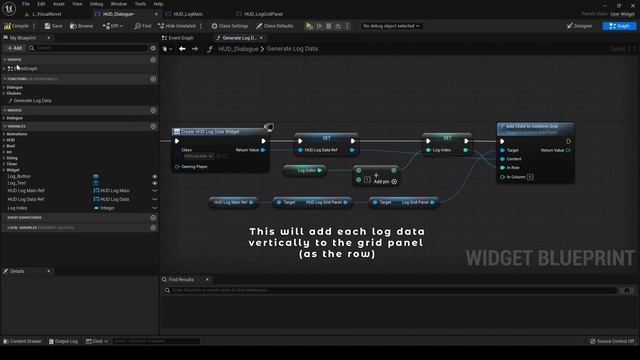
Task: Open the Edit menu
Action: 41,4
